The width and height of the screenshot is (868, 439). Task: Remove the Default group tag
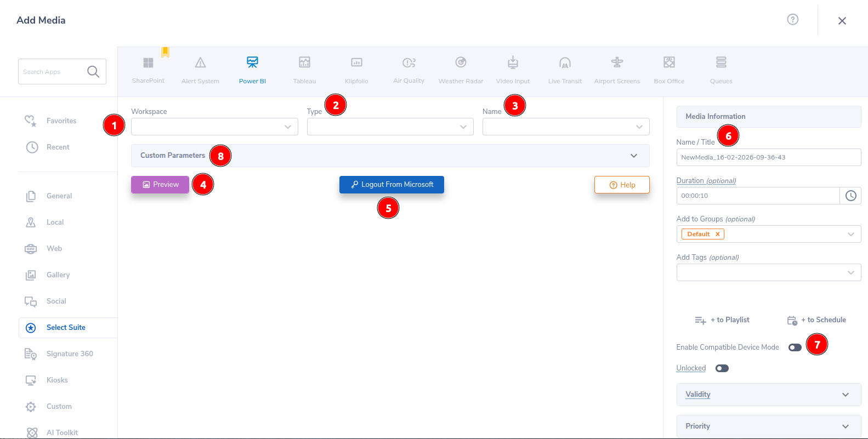click(x=717, y=234)
